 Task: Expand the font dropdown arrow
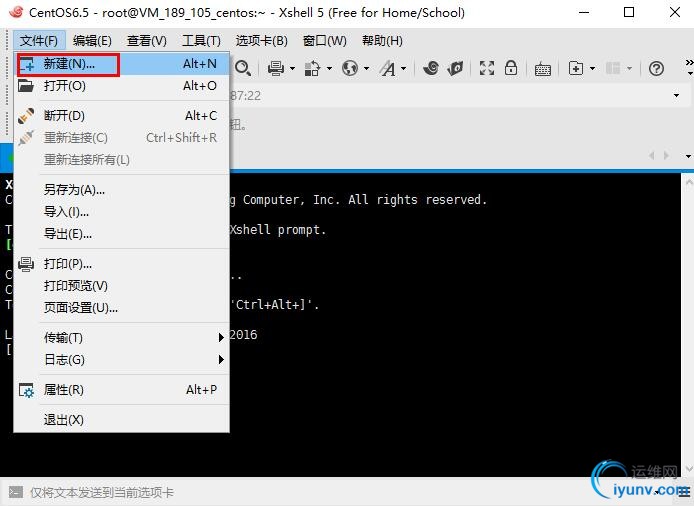point(403,69)
